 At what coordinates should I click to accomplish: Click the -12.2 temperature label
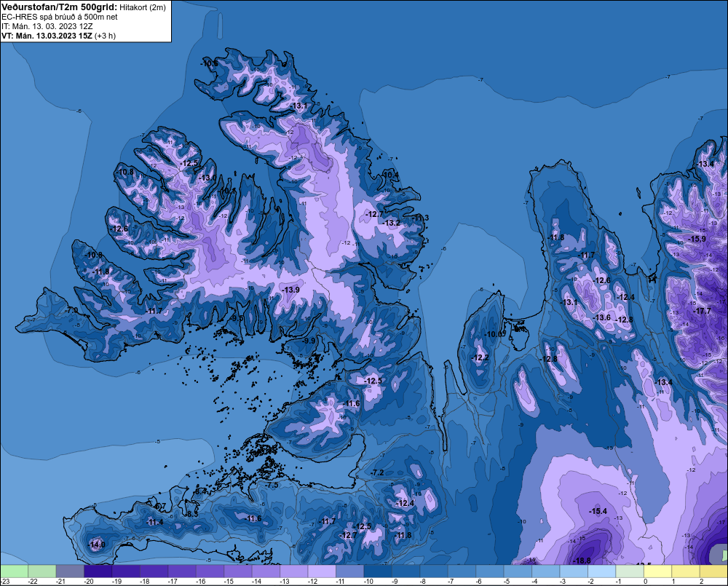point(480,357)
